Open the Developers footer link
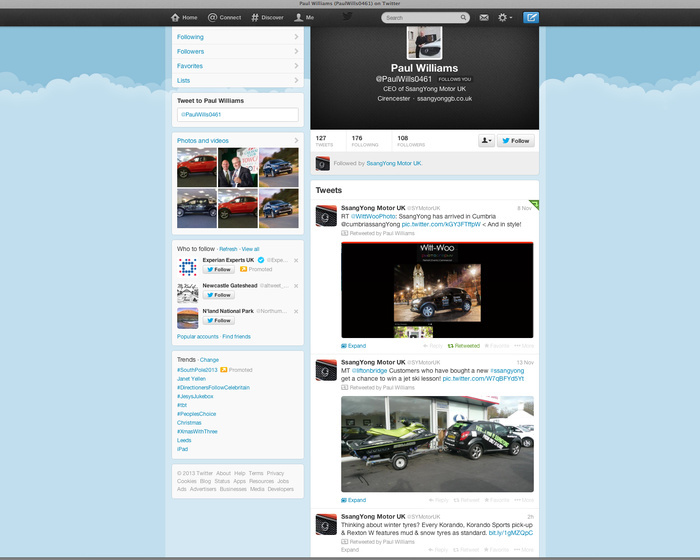 click(281, 489)
